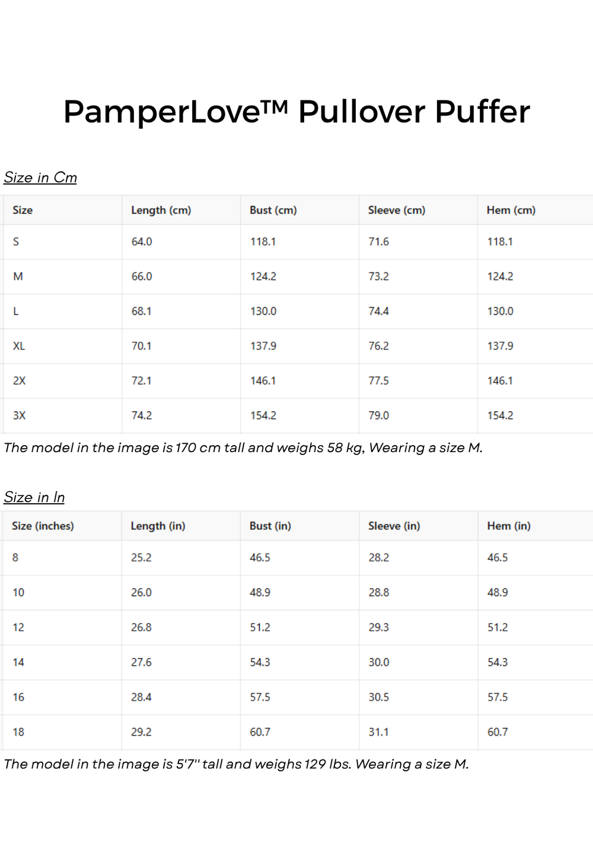The height and width of the screenshot is (868, 593).
Task: Click the 'Sleeve (in)' column header
Action: coord(394,526)
